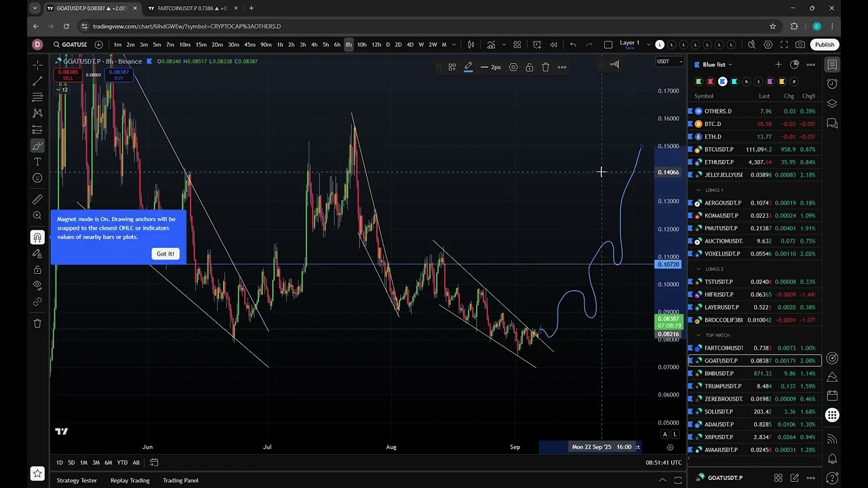This screenshot has width=868, height=488.
Task: Select the zoom in tool
Action: point(37,216)
